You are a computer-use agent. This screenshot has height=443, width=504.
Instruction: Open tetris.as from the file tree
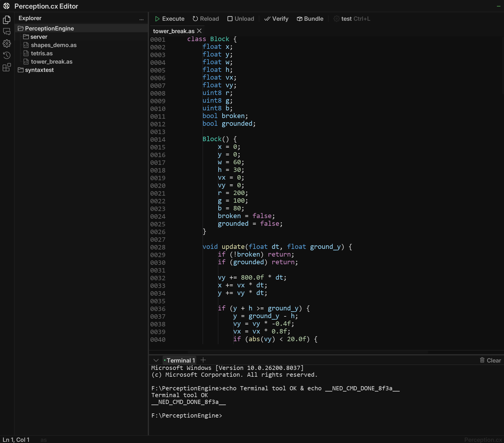click(x=42, y=53)
